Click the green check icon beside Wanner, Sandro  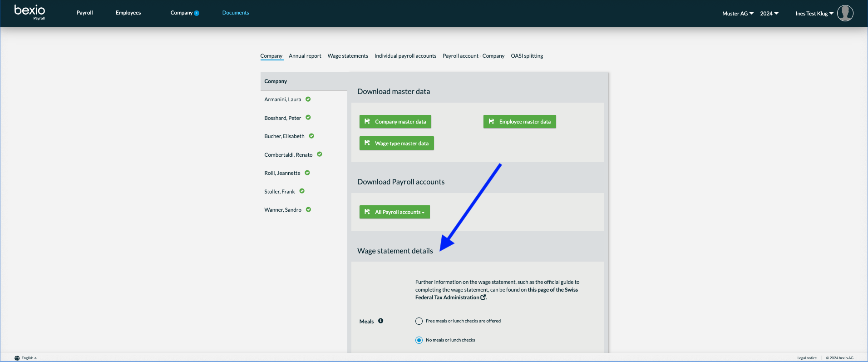coord(308,209)
